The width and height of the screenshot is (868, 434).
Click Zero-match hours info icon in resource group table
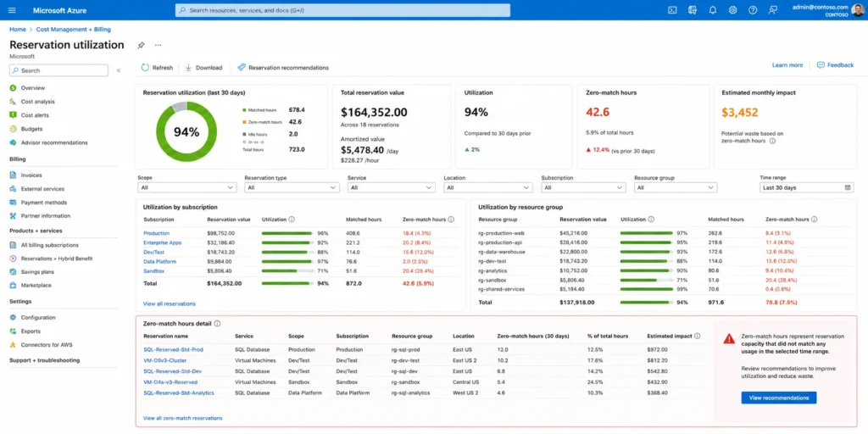[x=814, y=220]
